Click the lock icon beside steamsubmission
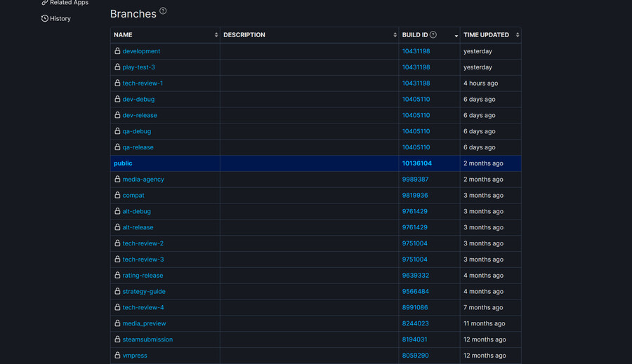 [x=117, y=339]
